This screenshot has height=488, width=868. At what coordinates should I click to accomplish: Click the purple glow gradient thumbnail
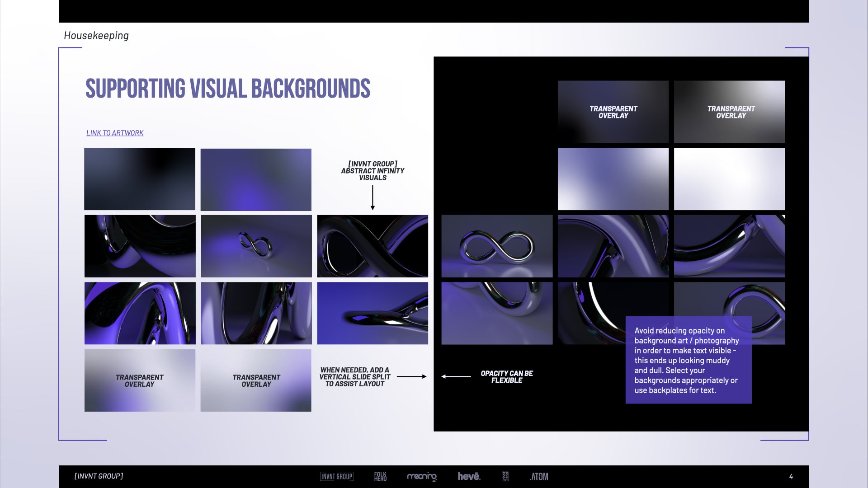pyautogui.click(x=256, y=179)
